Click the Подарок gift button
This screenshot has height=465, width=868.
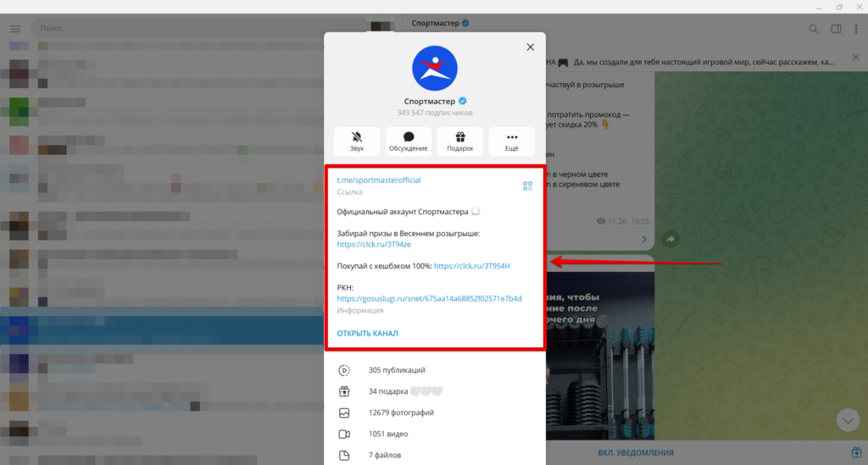(x=460, y=141)
